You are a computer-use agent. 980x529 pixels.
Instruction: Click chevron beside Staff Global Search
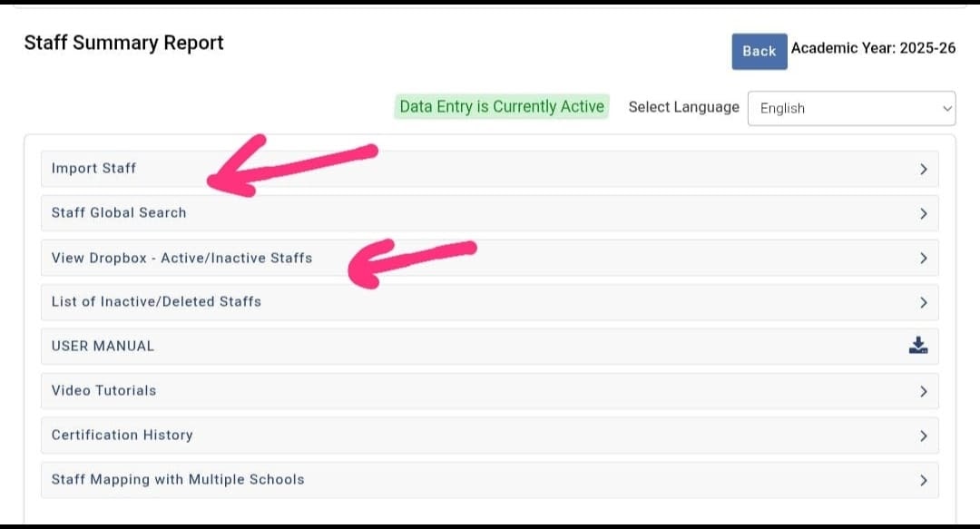tap(923, 213)
